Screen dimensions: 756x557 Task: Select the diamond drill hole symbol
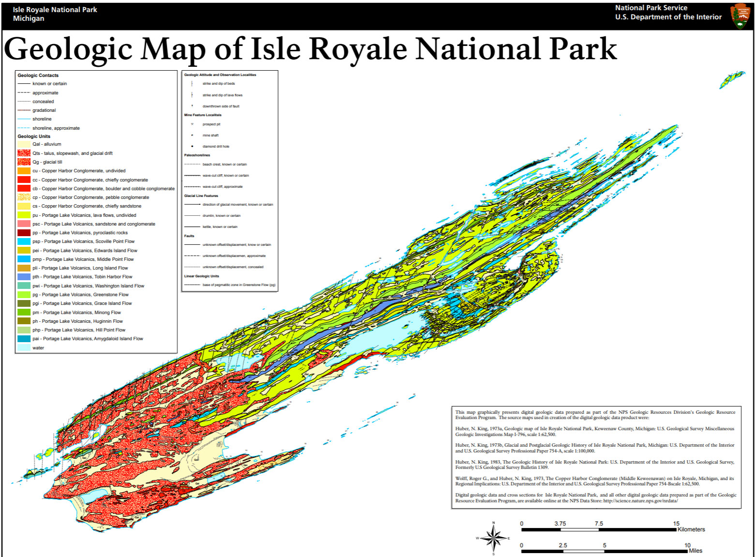pos(193,146)
